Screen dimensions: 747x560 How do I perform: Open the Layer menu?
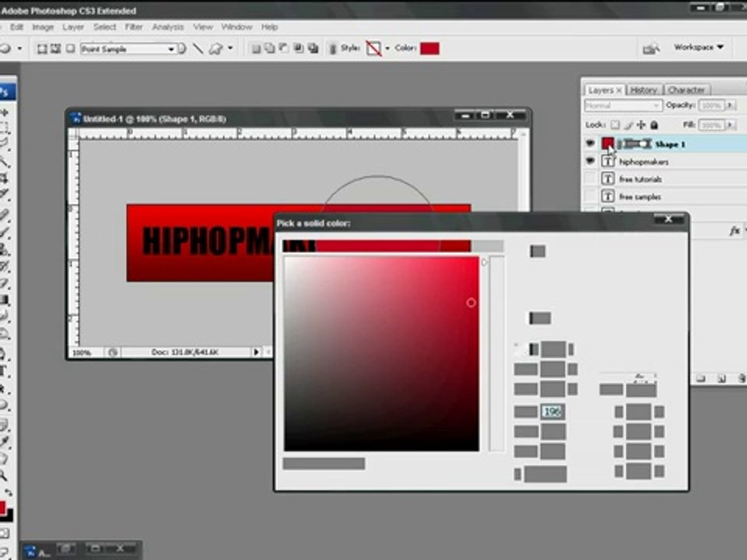[x=73, y=27]
